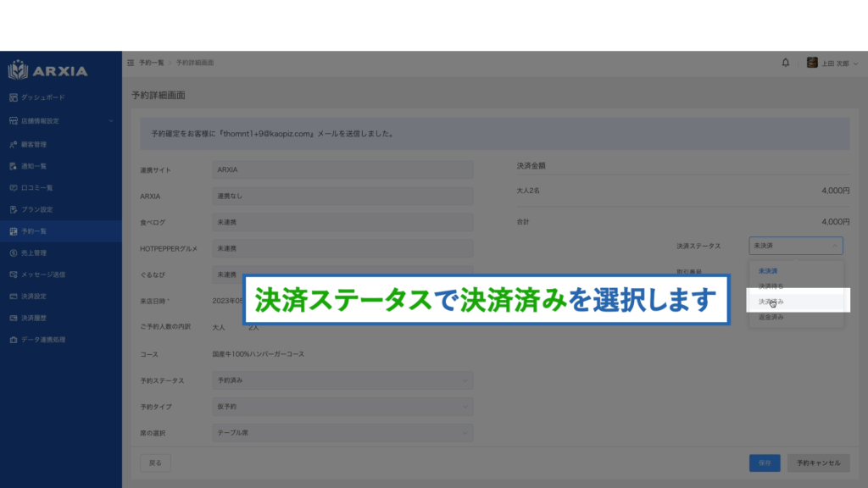Screen dimensions: 868x488
Task: Open the 予約タイプ dropdown showing 仮予約
Action: [342, 407]
